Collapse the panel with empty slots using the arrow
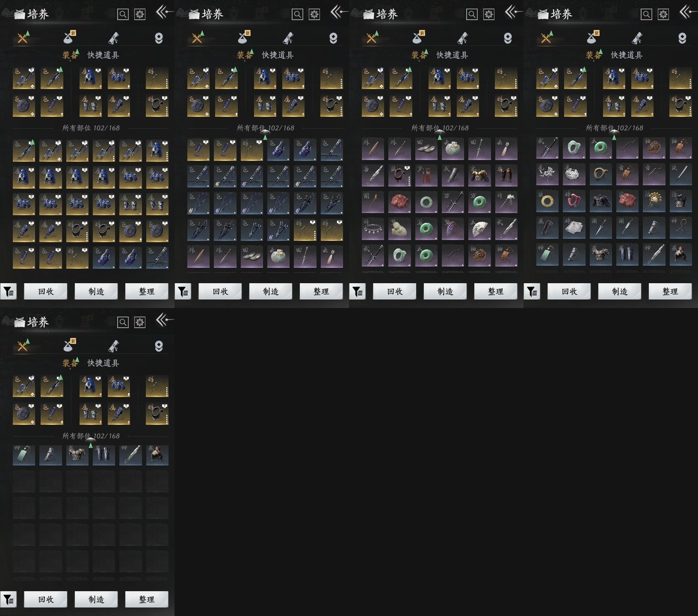 point(164,320)
